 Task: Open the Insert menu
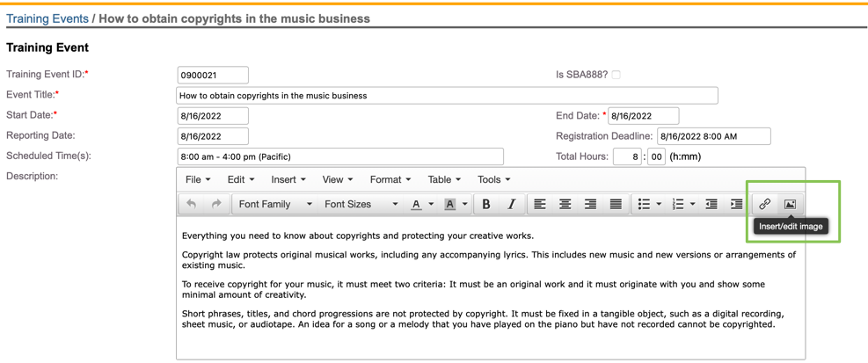tap(288, 179)
